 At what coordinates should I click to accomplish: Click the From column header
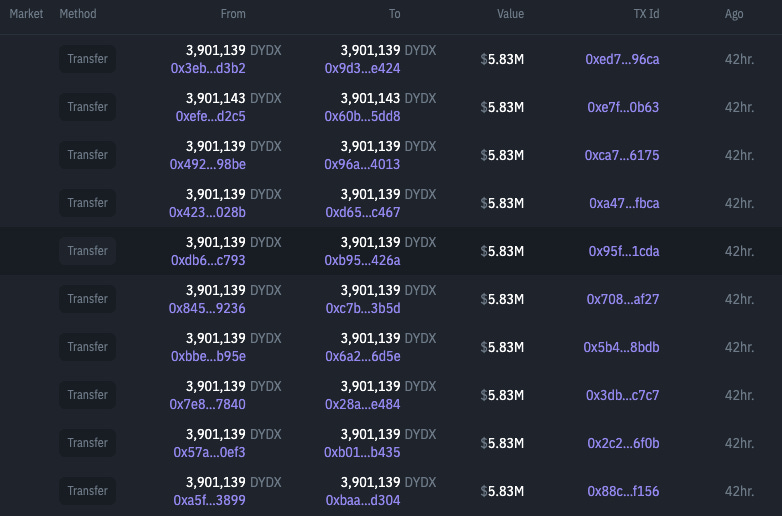tap(233, 14)
